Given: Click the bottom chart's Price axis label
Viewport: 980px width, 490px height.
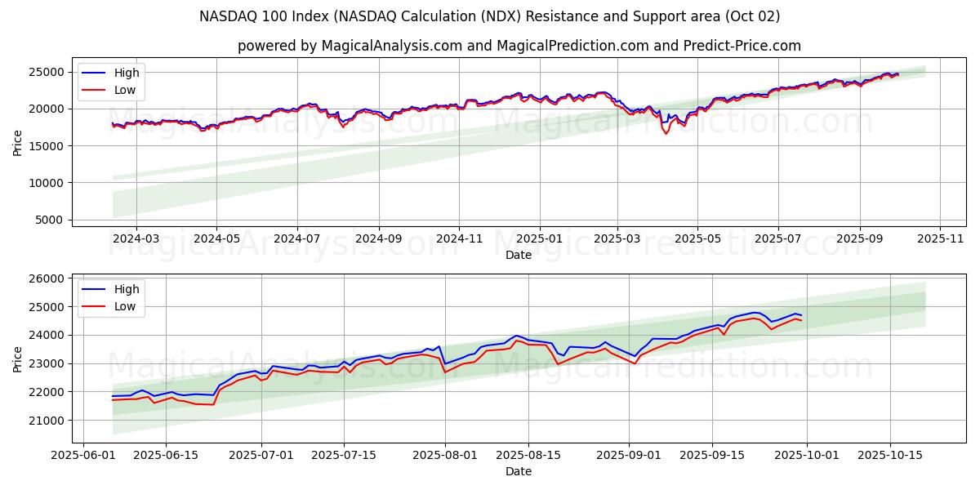Looking at the screenshot, I should pos(18,358).
